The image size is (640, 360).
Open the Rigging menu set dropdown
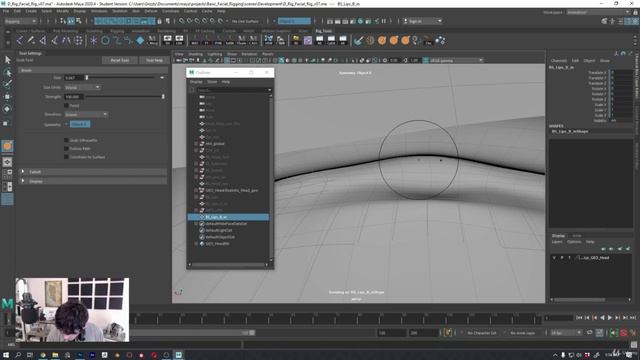pos(20,21)
